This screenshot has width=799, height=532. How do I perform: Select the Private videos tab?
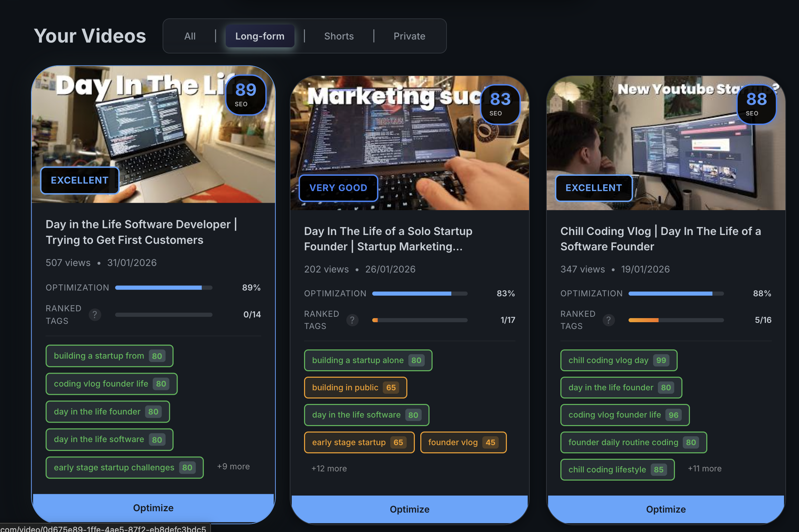[x=409, y=36]
